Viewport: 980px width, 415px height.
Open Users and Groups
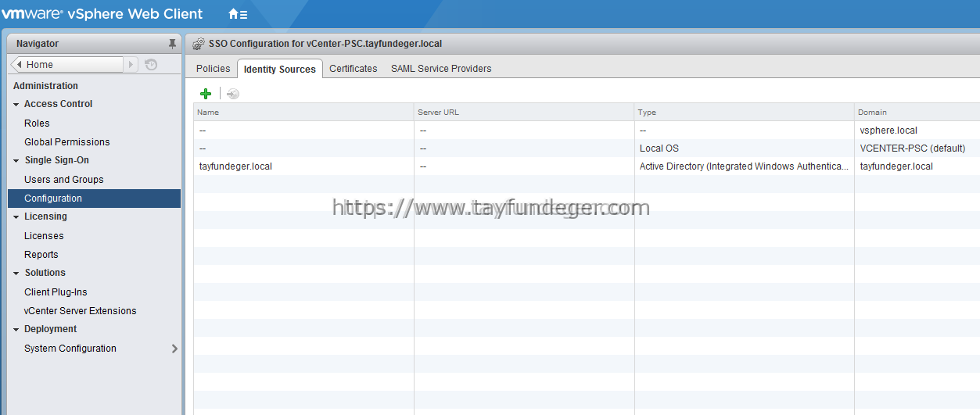[x=63, y=180]
